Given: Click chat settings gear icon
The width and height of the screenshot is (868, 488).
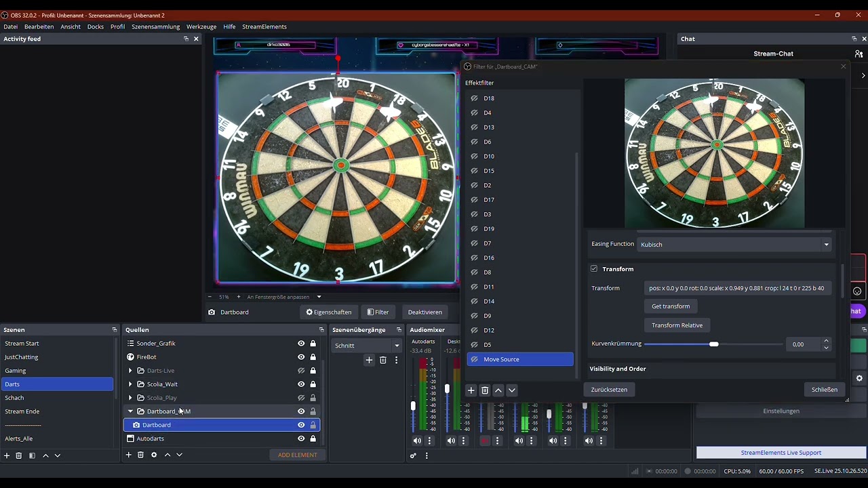Looking at the screenshot, I should pos(859,378).
